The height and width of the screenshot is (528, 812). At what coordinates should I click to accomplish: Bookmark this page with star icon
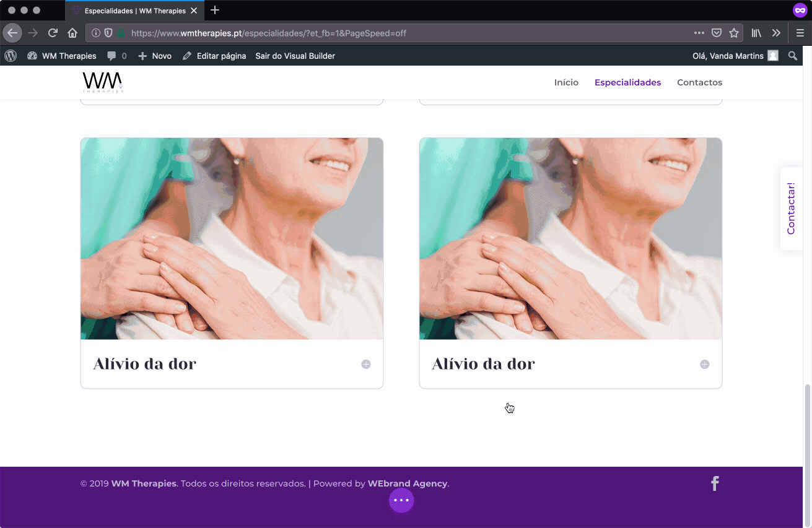pos(734,33)
